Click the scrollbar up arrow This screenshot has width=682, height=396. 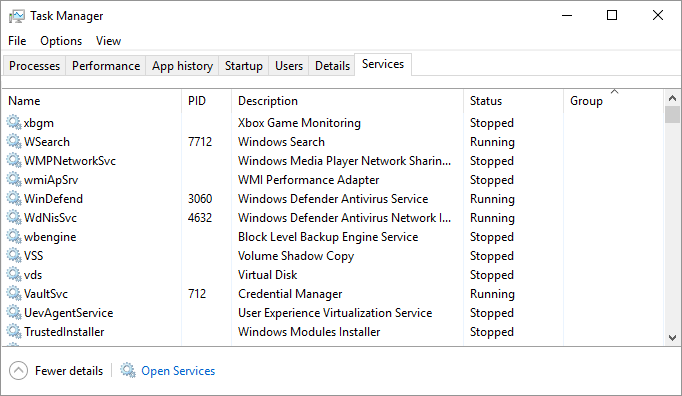(672, 98)
